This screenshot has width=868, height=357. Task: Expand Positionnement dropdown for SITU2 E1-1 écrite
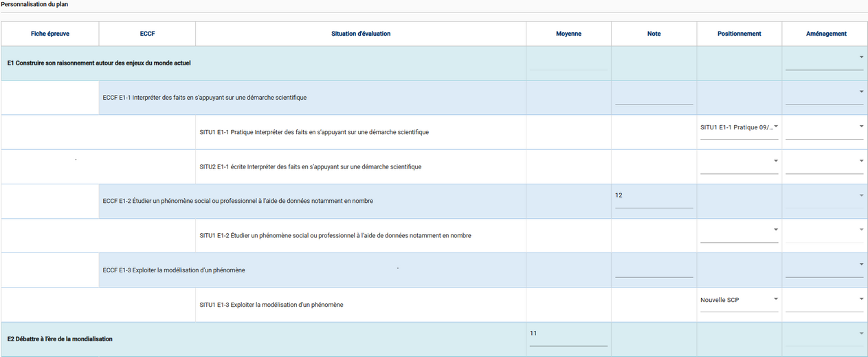(739, 164)
